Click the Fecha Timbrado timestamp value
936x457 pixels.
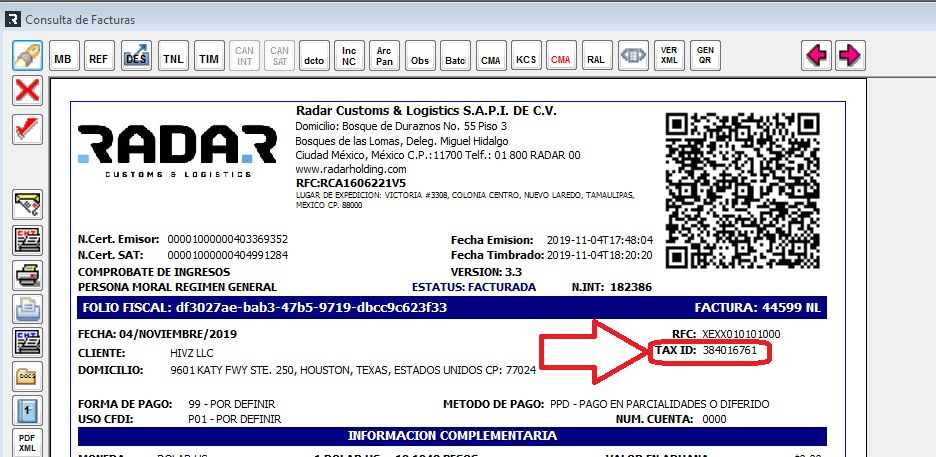(600, 255)
